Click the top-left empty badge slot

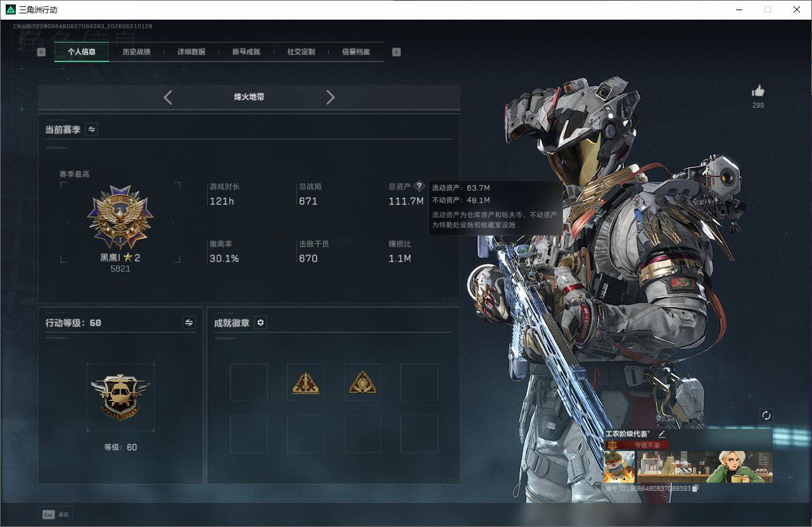(248, 382)
